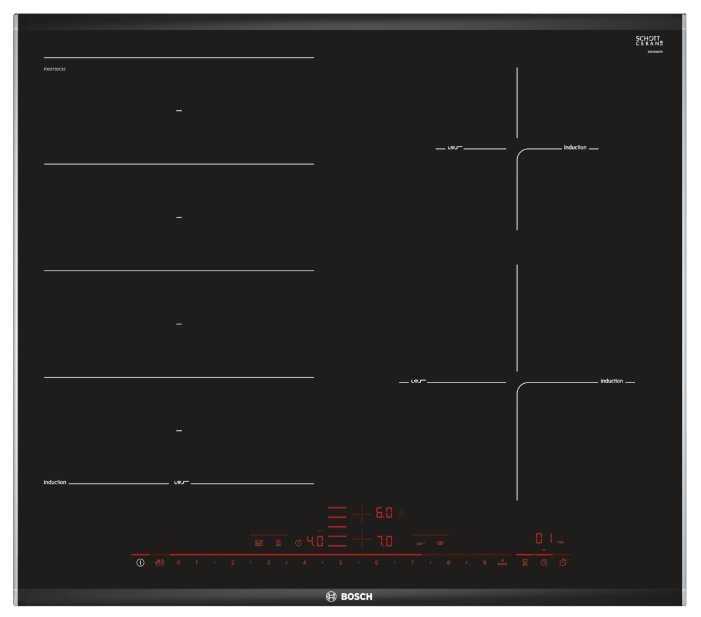Set power level 5 on the slider
Screen dimensions: 701x617
pyautogui.click(x=340, y=563)
